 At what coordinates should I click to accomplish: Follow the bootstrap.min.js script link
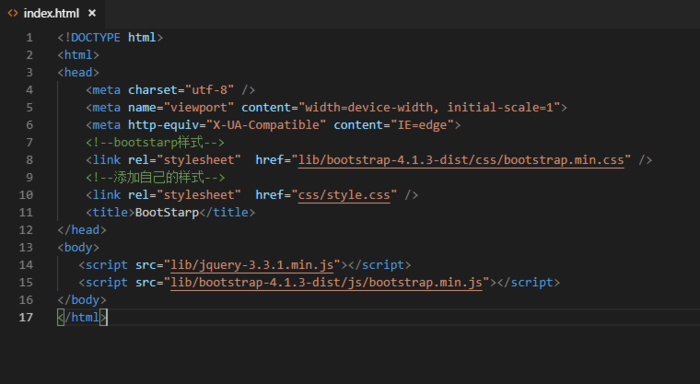326,282
